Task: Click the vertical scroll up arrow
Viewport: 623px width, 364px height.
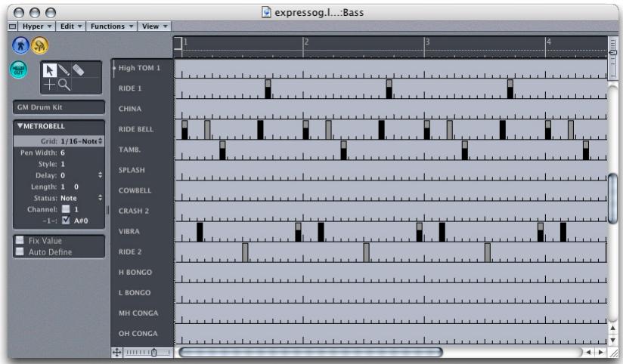Action: tap(612, 328)
